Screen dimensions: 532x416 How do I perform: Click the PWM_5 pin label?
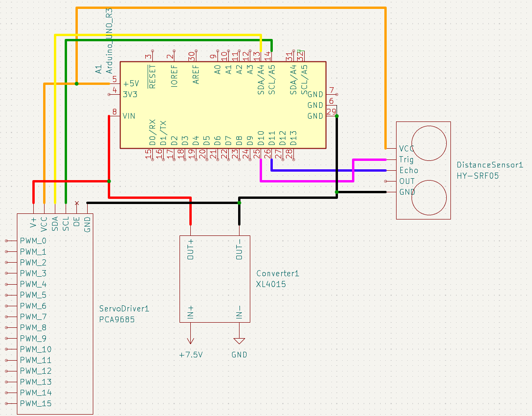coord(33,295)
